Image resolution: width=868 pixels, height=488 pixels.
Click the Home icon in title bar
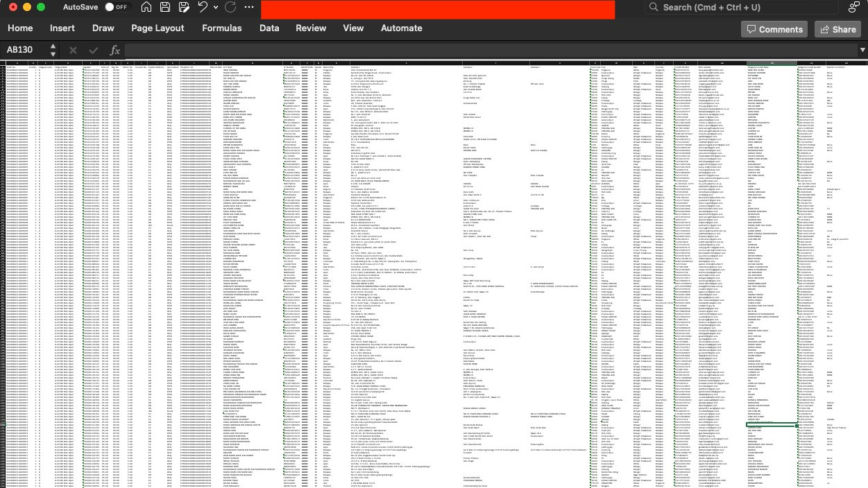(x=146, y=7)
